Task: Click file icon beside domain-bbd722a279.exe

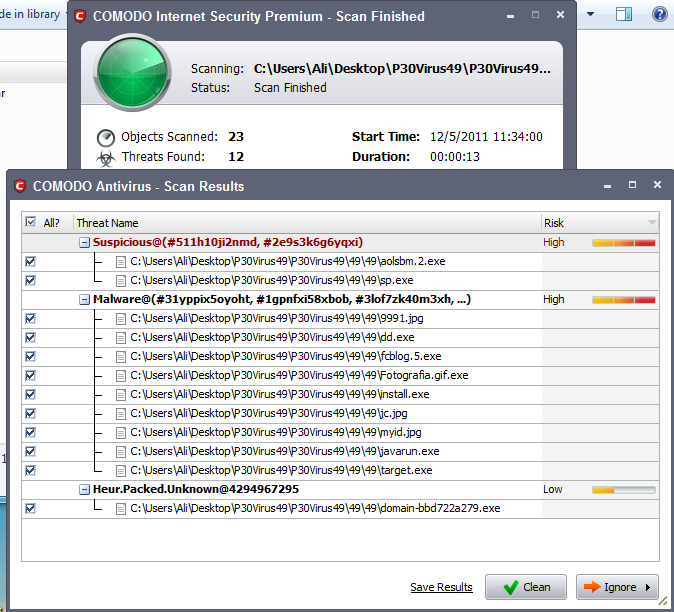Action: (x=121, y=509)
